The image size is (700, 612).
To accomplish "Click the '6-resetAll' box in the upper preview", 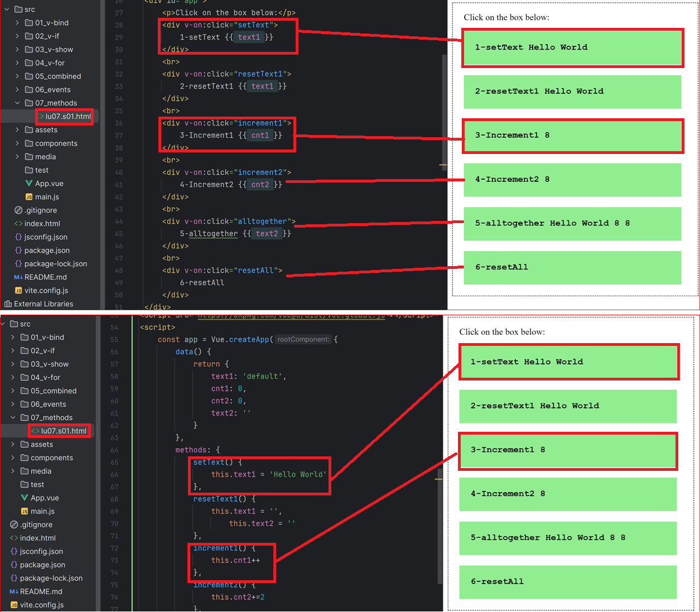I will coord(572,268).
